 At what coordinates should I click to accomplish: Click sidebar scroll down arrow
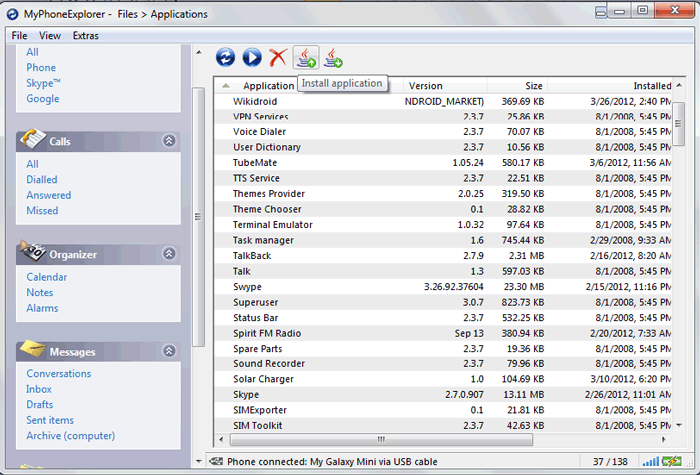[199, 461]
